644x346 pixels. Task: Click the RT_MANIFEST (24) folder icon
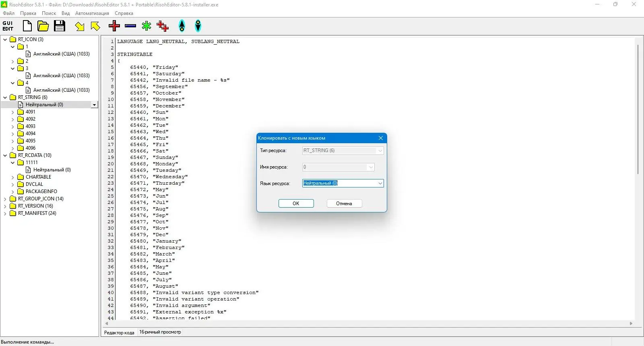(13, 213)
